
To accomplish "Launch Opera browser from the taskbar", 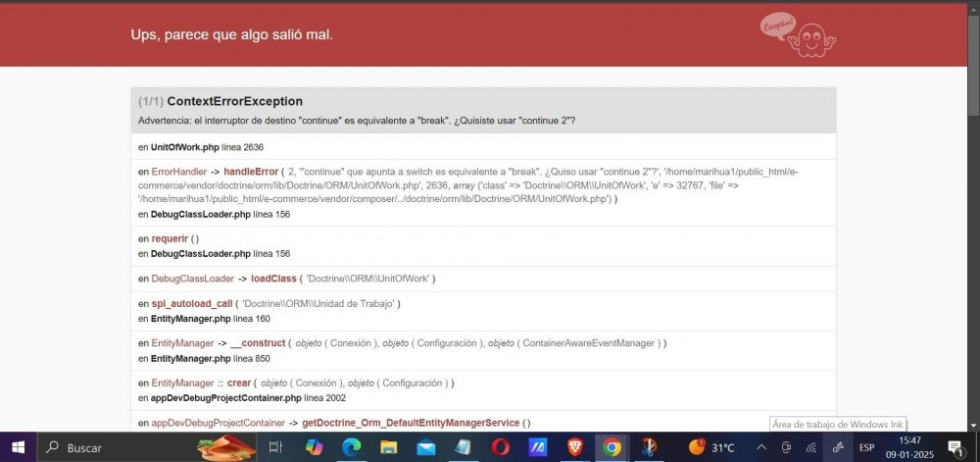I will pyautogui.click(x=500, y=447).
